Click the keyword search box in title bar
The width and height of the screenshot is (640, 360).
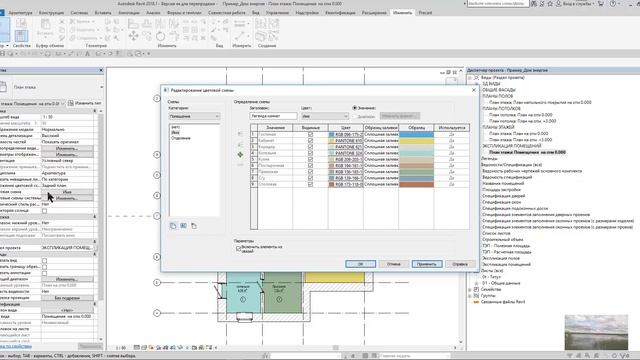pyautogui.click(x=498, y=4)
